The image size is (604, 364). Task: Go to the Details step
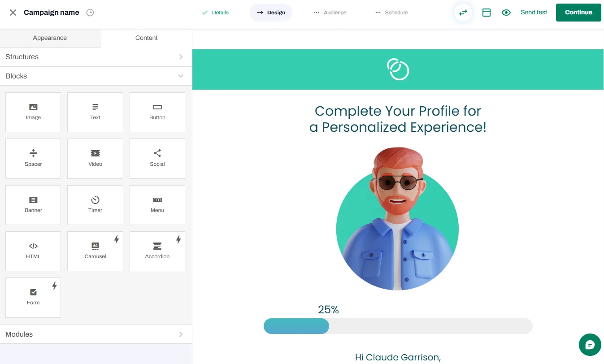coord(215,13)
